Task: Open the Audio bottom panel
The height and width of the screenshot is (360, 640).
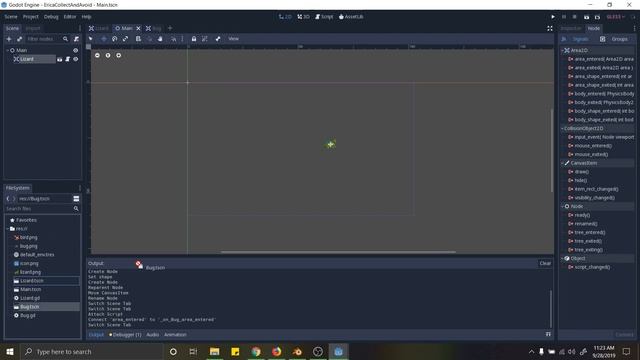Action: click(x=152, y=335)
